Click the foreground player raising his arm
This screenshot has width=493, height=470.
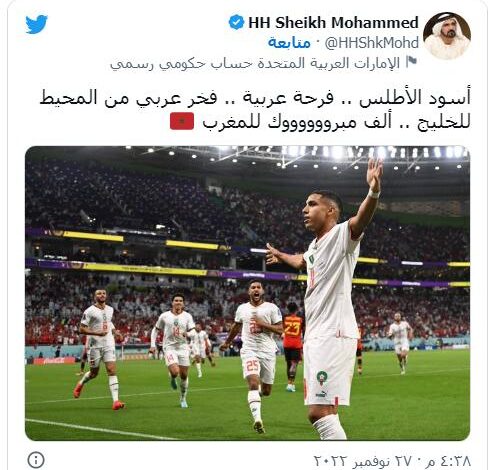click(x=328, y=300)
